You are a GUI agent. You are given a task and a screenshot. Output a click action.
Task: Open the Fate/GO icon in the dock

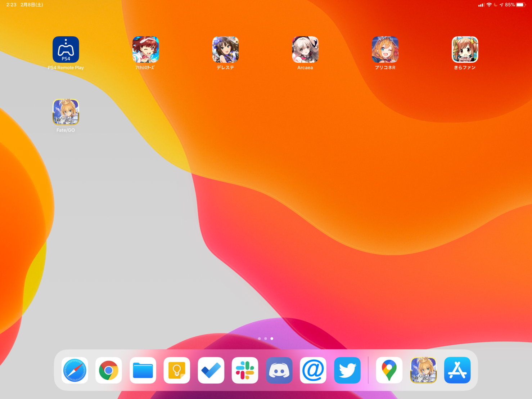point(423,370)
